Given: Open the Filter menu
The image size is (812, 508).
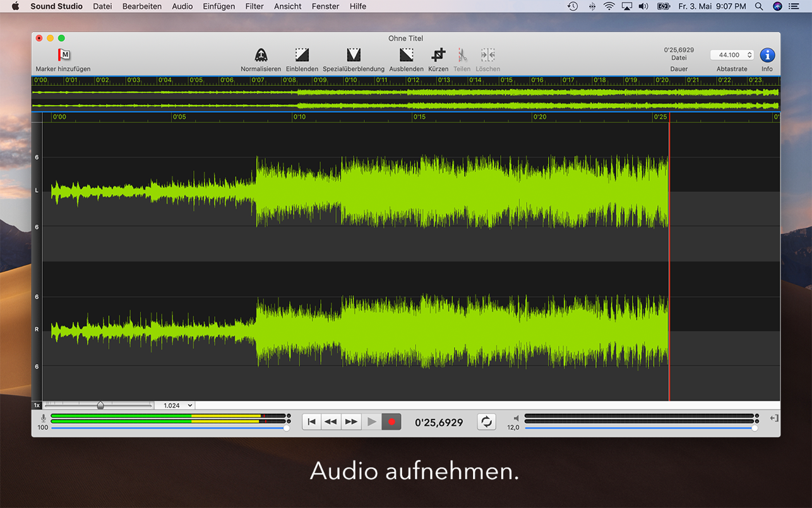Looking at the screenshot, I should coord(254,6).
